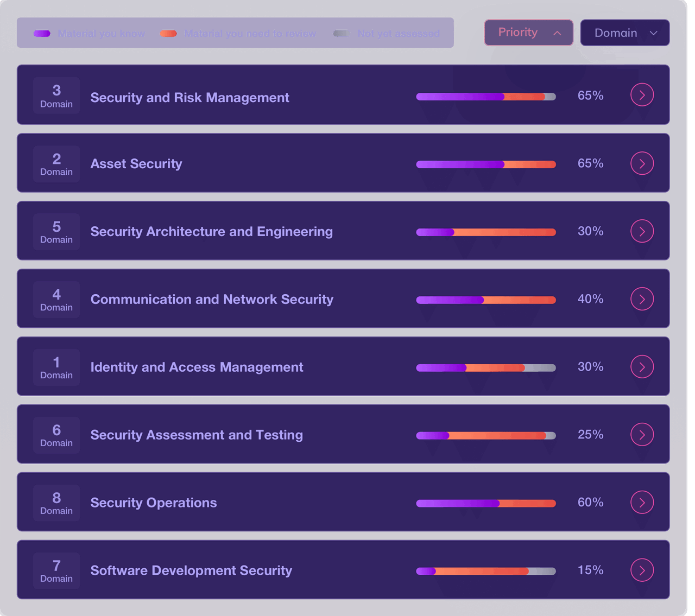Click the Software Development Security progress bar
Screen dimensions: 695x616
tap(486, 571)
